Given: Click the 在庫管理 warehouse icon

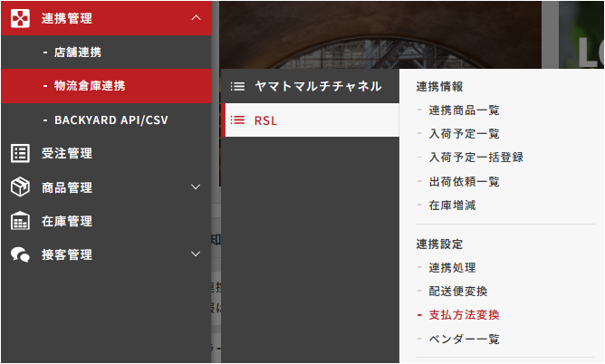Looking at the screenshot, I should (x=20, y=221).
